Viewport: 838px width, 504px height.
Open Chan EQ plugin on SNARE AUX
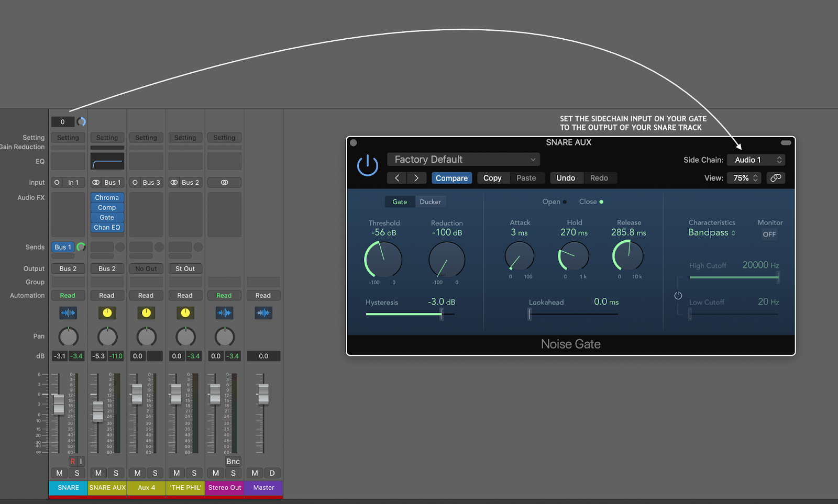tap(107, 228)
